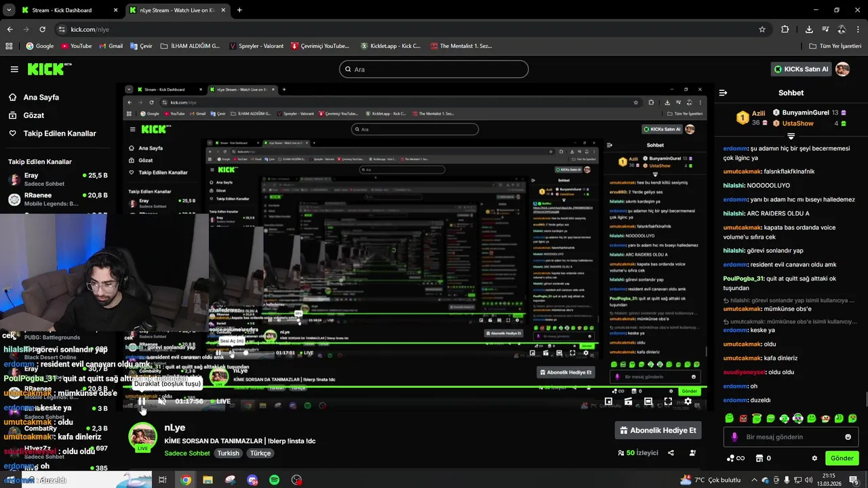The image size is (868, 488).
Task: Share the stream via share icon
Action: [671, 453]
